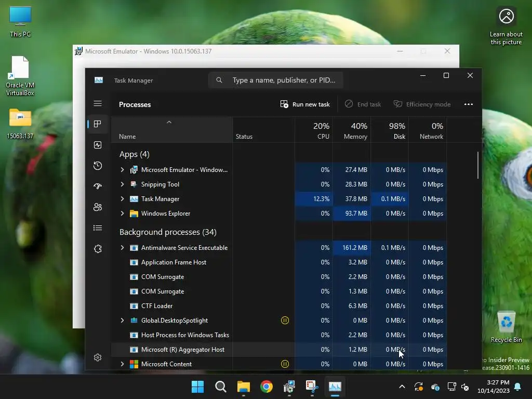Select the CTF Loader process
The width and height of the screenshot is (532, 399).
(x=279, y=305)
